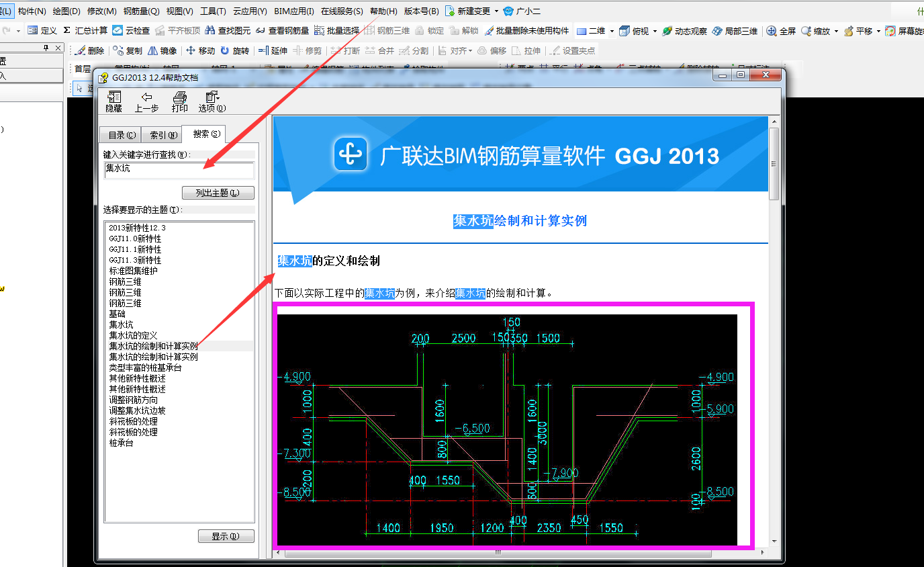This screenshot has height=567, width=924.
Task: Pin the left side panel
Action: pyautogui.click(x=46, y=48)
